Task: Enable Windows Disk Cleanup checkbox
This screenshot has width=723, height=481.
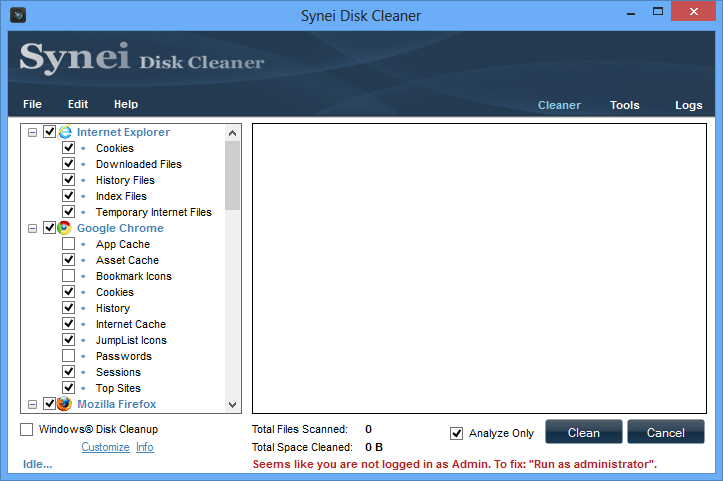Action: [x=27, y=429]
